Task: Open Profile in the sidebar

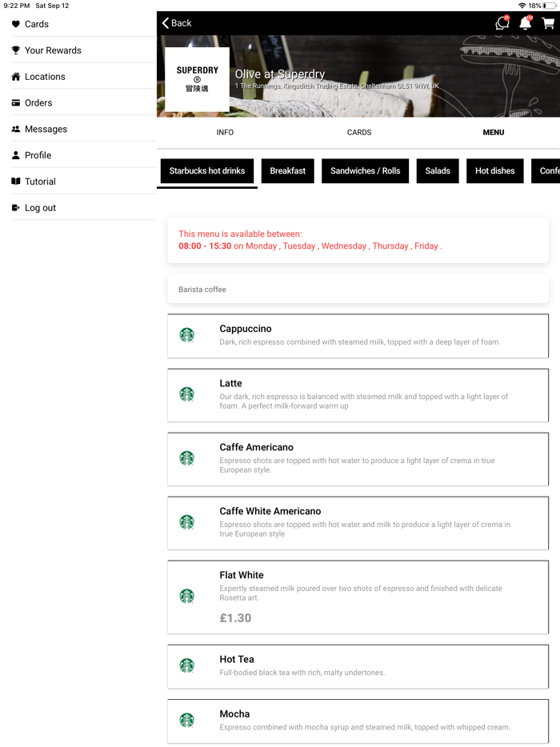Action: tap(84, 155)
